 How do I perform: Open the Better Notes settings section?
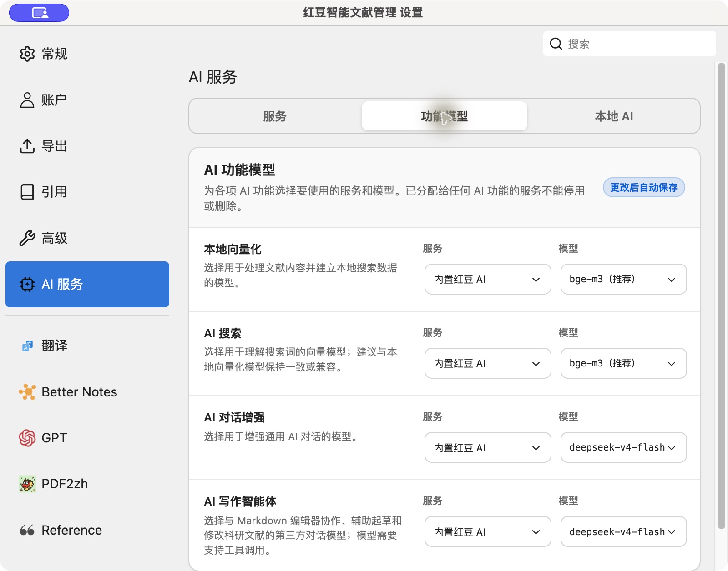(x=87, y=392)
